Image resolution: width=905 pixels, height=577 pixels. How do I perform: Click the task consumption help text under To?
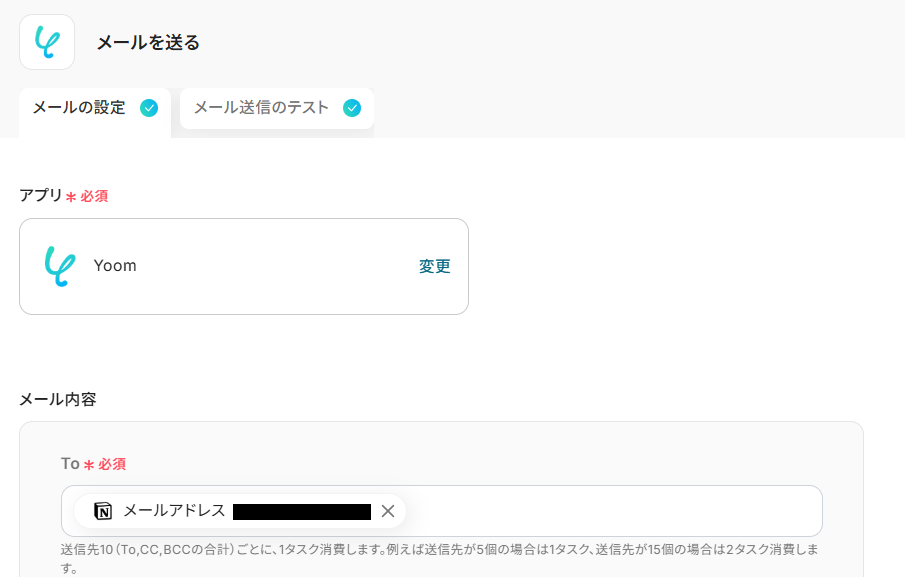pos(439,559)
